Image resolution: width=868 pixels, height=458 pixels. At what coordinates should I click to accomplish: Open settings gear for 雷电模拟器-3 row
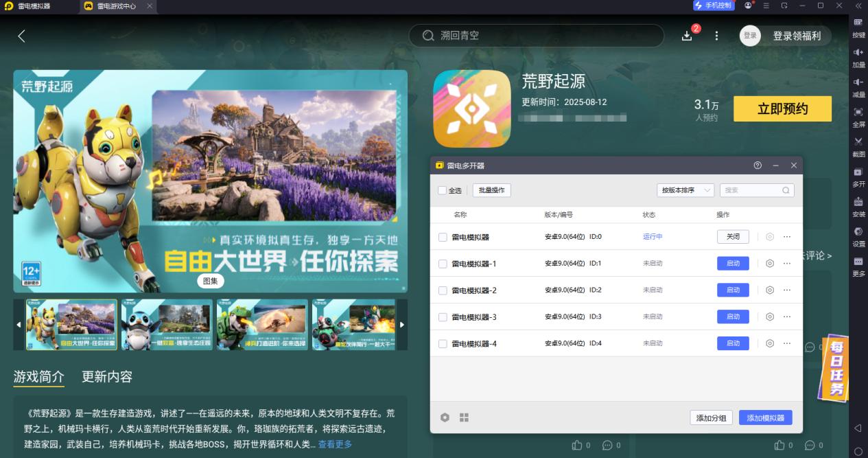point(770,317)
